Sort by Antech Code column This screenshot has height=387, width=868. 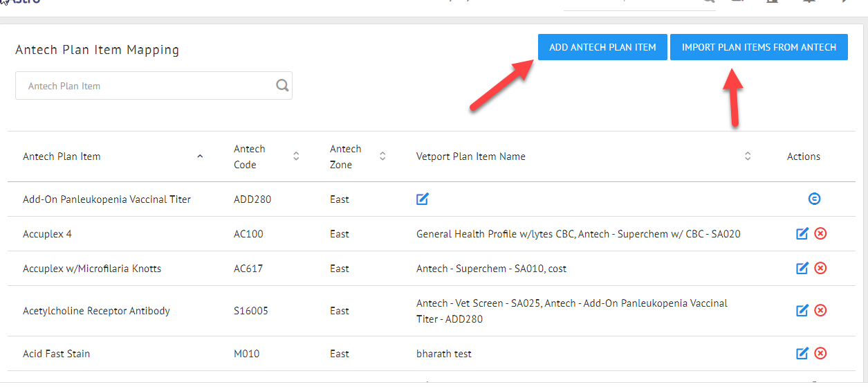point(296,156)
